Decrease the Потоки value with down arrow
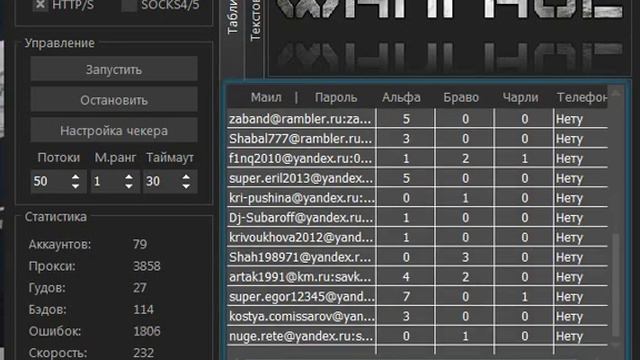This screenshot has height=360, width=640. pos(76,186)
